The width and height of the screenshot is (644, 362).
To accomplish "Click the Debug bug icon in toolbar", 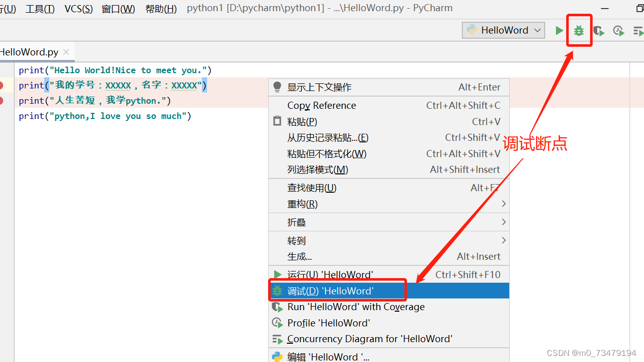I will (579, 31).
